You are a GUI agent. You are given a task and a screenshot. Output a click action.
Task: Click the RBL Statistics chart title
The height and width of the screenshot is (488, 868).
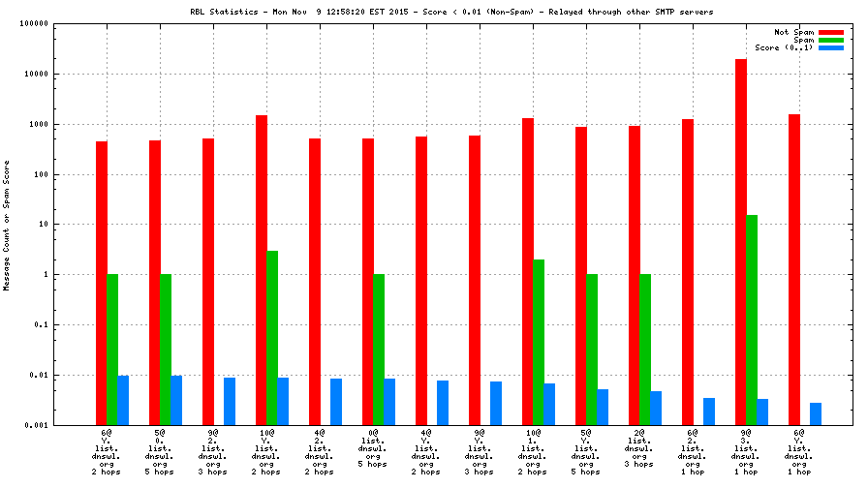tap(436, 13)
